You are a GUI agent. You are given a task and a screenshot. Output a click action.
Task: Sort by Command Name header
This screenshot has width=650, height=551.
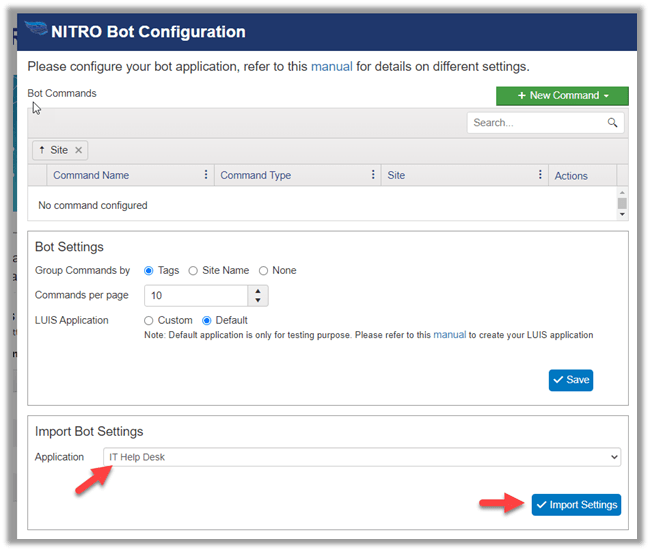(91, 175)
